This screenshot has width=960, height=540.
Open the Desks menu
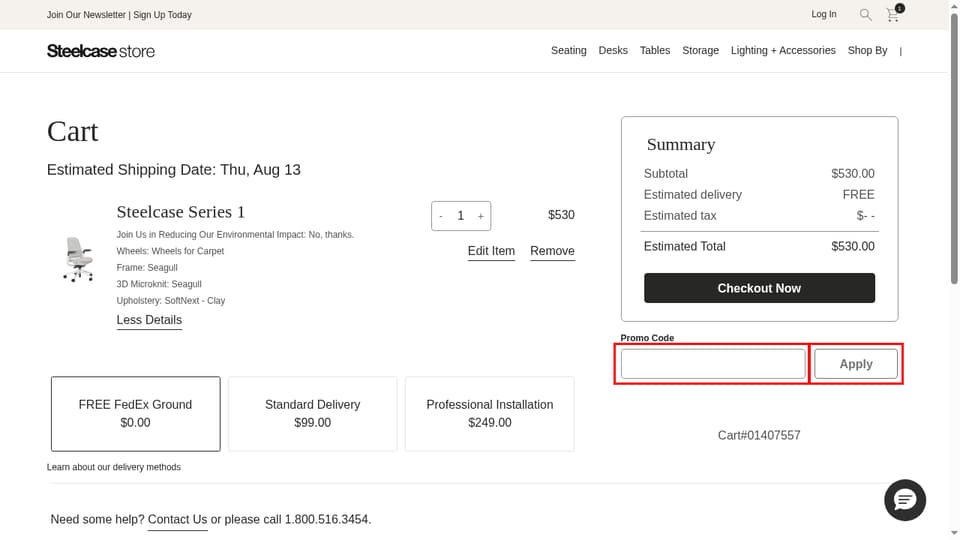(613, 50)
